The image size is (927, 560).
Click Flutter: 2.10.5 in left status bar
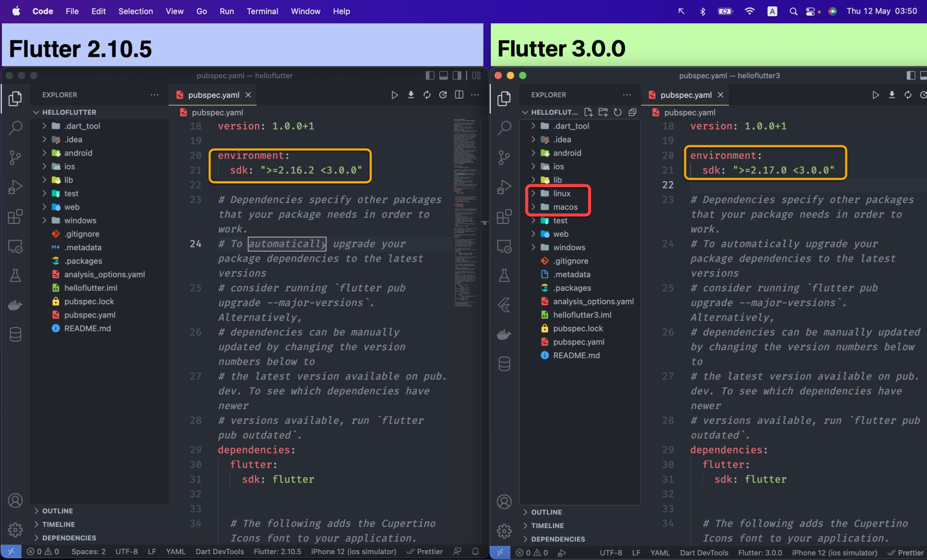[278, 552]
